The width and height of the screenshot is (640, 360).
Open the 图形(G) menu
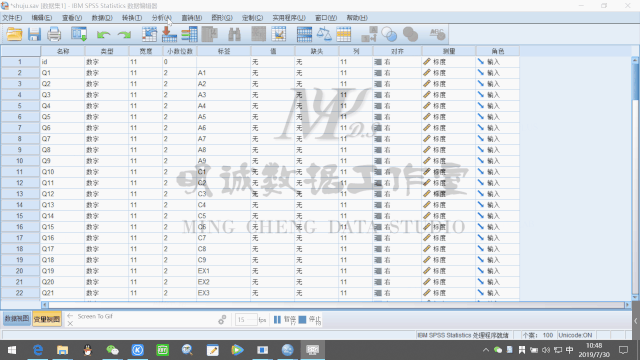[222, 18]
